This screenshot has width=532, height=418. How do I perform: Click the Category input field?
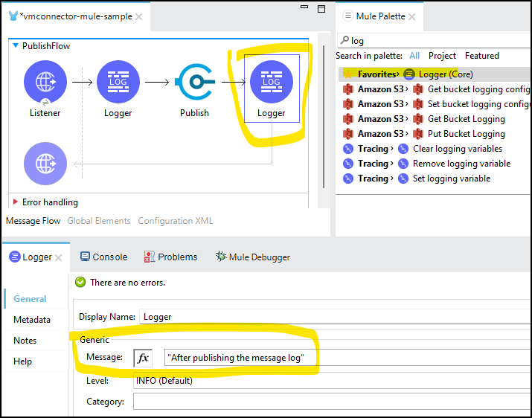(333, 402)
